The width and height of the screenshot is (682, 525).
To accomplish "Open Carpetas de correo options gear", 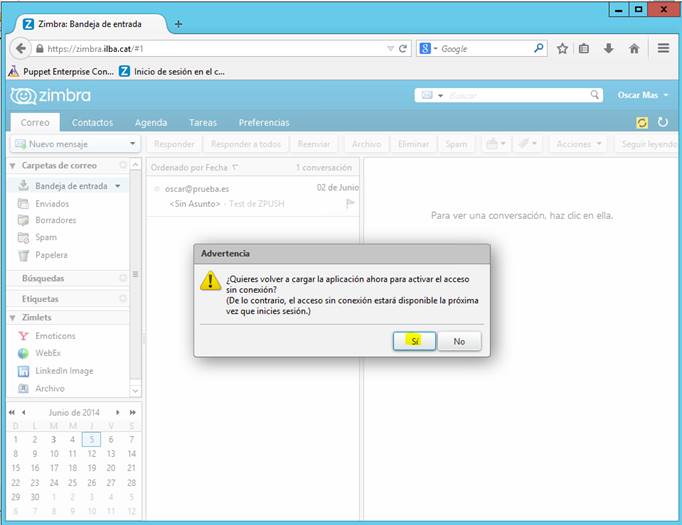I will click(x=123, y=165).
